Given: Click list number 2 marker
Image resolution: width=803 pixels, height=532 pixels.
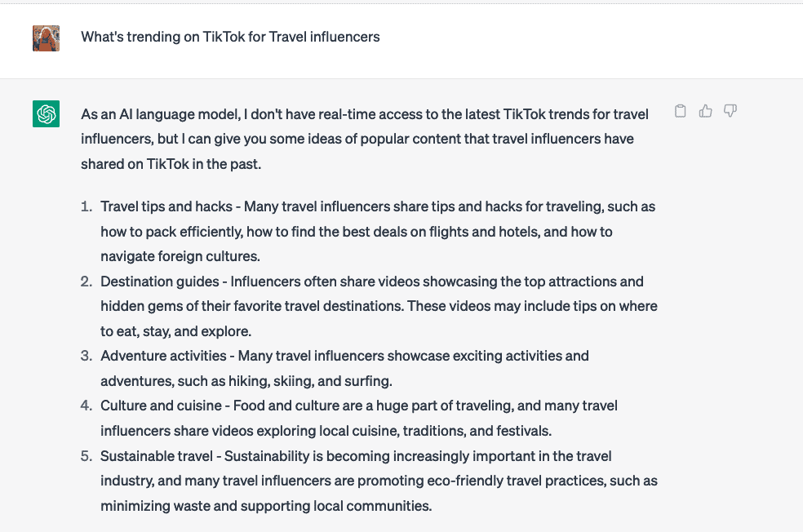Looking at the screenshot, I should point(87,282).
